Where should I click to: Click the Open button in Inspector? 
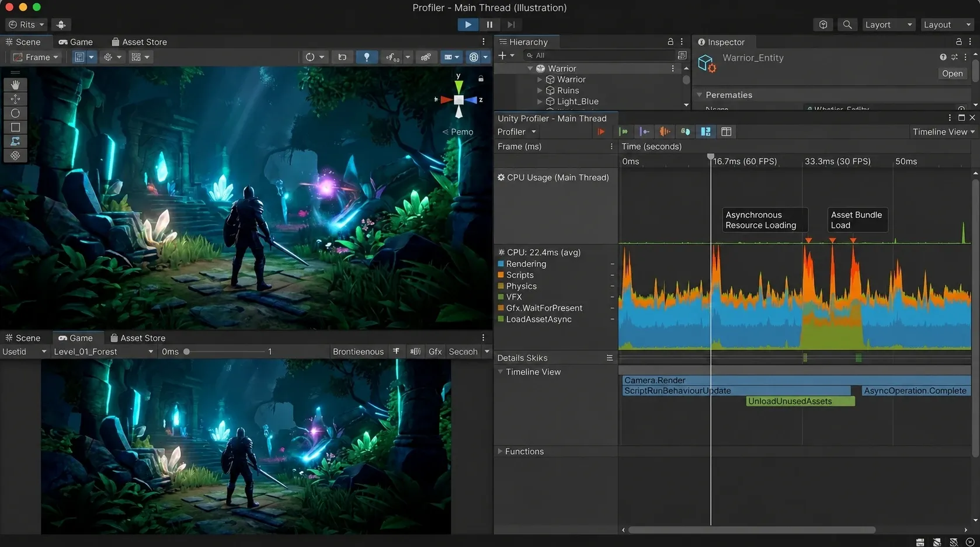point(952,74)
